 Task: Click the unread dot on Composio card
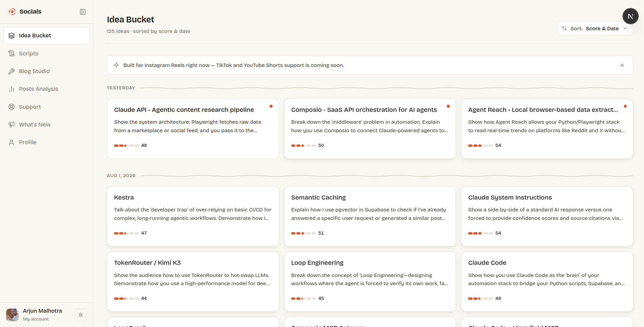(448, 106)
